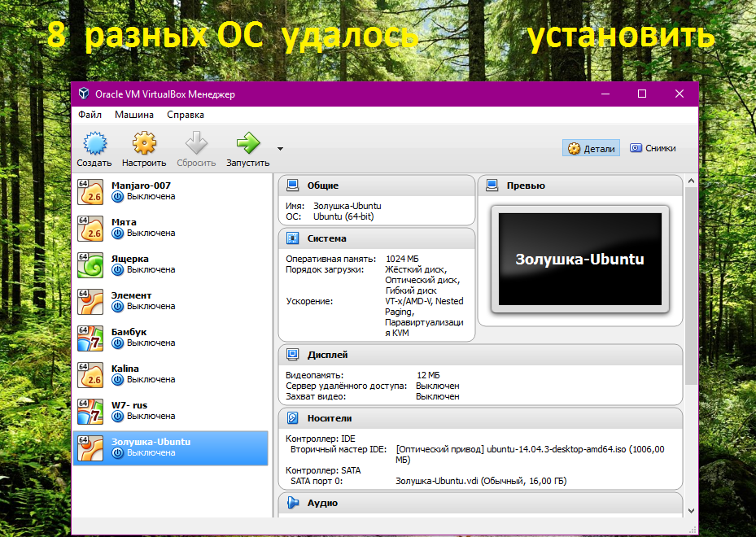Open dropdown arrow next to Запустить

click(280, 149)
